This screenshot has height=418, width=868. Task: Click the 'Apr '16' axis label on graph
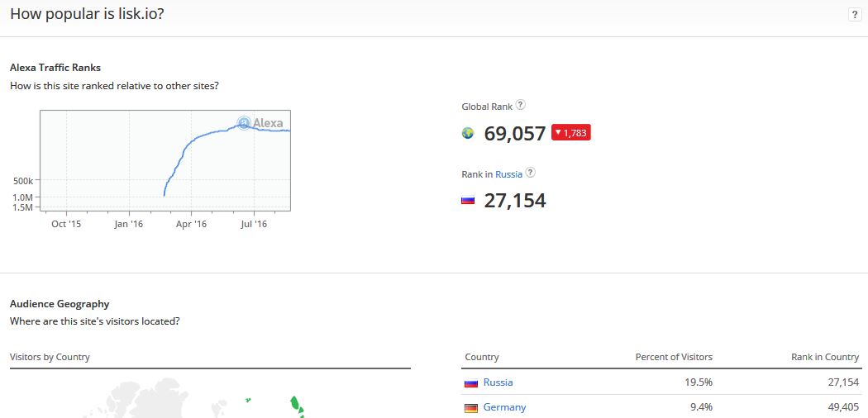(192, 224)
